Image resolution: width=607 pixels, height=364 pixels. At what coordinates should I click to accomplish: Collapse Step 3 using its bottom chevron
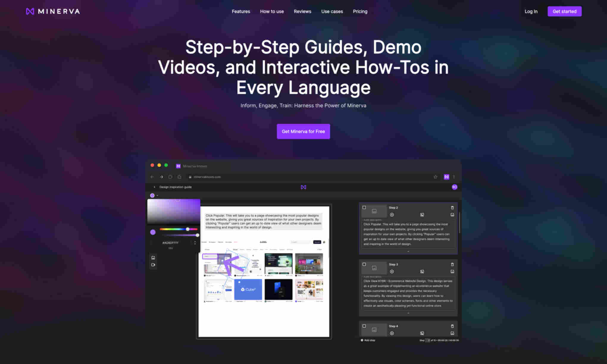tap(408, 313)
